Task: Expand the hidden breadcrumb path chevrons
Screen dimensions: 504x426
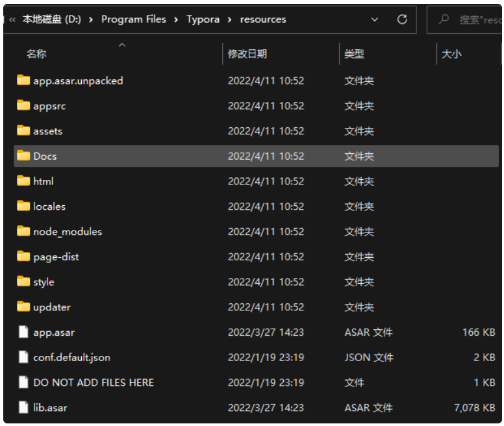Action: (12, 20)
